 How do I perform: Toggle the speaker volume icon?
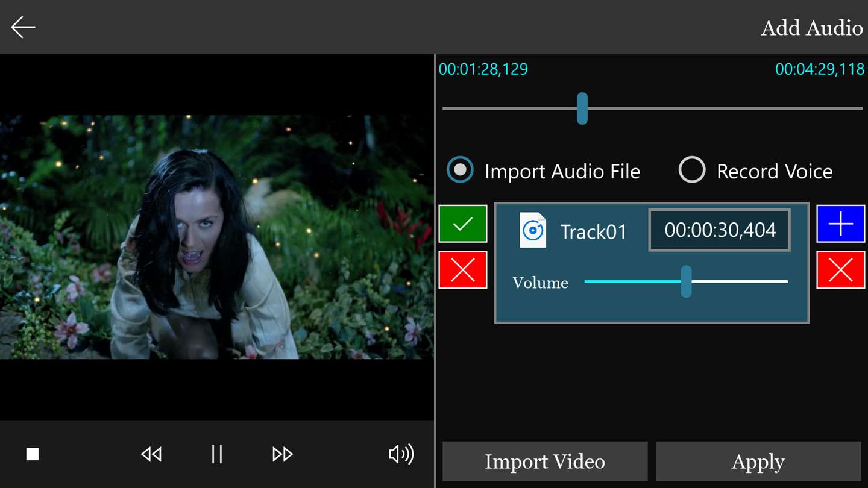(401, 454)
